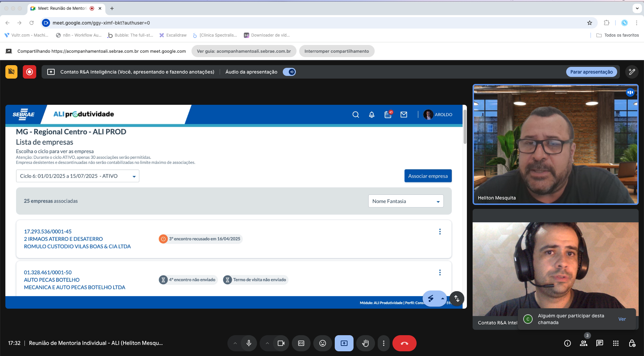Click Associar empresa button
The image size is (644, 356).
click(428, 176)
